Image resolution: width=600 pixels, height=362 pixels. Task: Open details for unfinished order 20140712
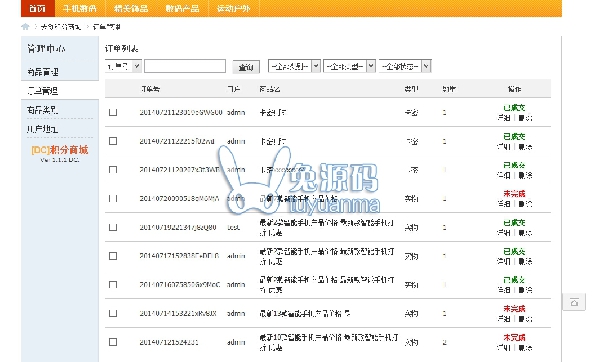pos(504,347)
